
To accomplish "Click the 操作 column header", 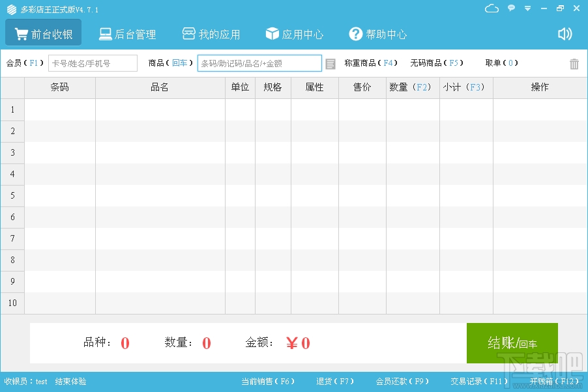I will (540, 88).
